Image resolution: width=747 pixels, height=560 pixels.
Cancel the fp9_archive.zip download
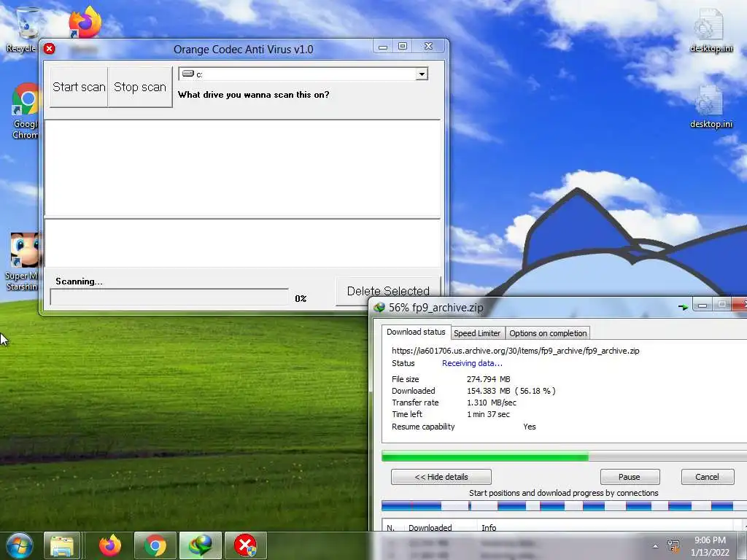point(707,477)
